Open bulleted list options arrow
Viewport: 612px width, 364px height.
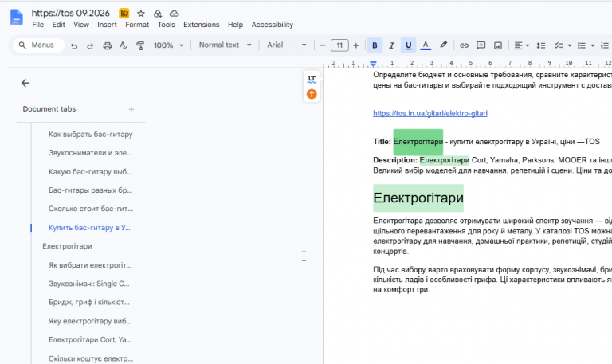click(593, 45)
